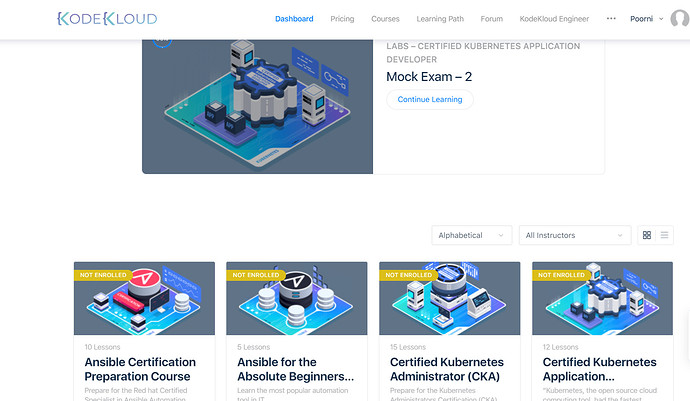Click NOT ENROLLED badge on CKA card
Viewport: 690px width, 401px height.
tap(408, 275)
